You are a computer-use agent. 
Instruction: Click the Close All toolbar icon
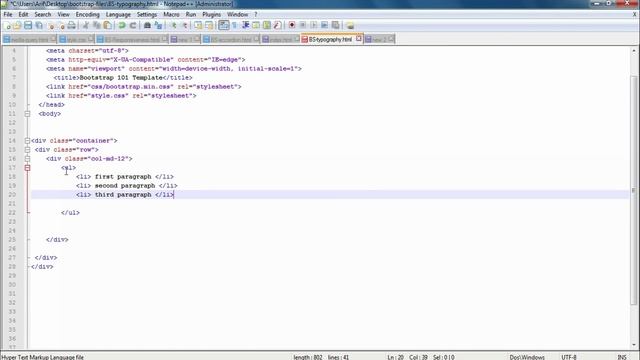[x=61, y=25]
